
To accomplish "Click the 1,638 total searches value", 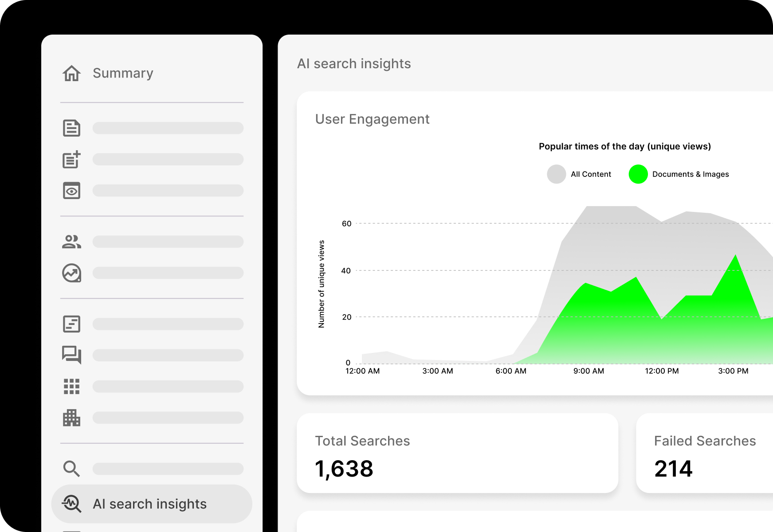I will click(344, 469).
